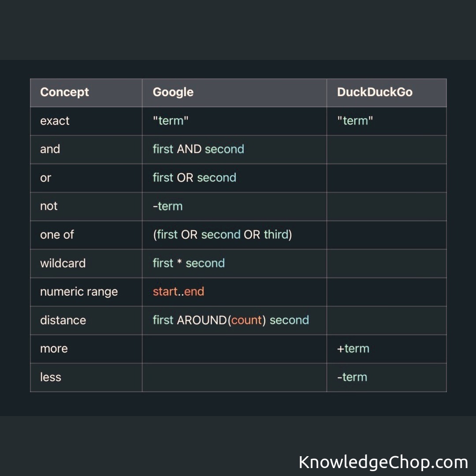This screenshot has width=476, height=476.
Task: Select the "-term" cell in the less row
Action: (352, 377)
